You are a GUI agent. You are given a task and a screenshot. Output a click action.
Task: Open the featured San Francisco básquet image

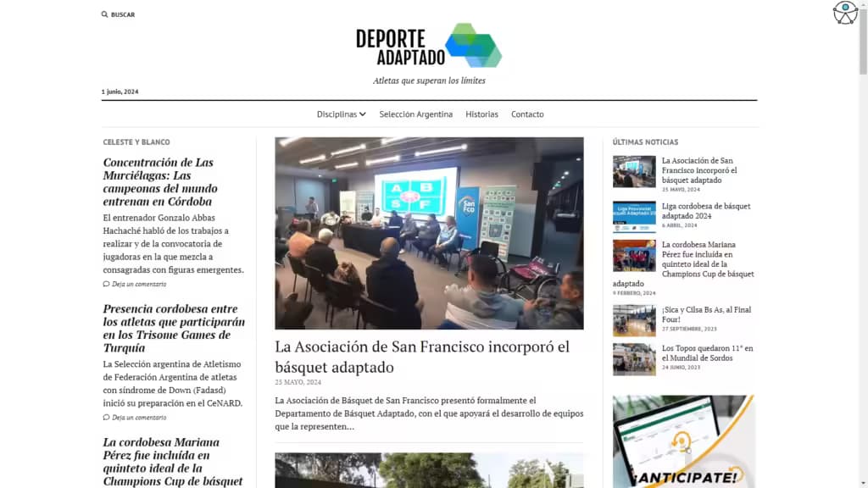click(429, 233)
